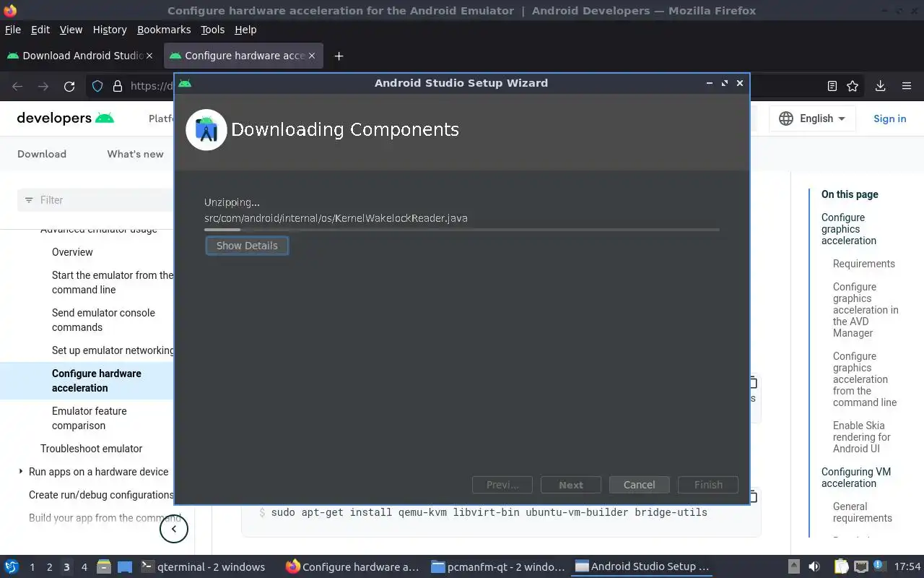
Task: Switch to virtual desktop 2
Action: (x=49, y=567)
